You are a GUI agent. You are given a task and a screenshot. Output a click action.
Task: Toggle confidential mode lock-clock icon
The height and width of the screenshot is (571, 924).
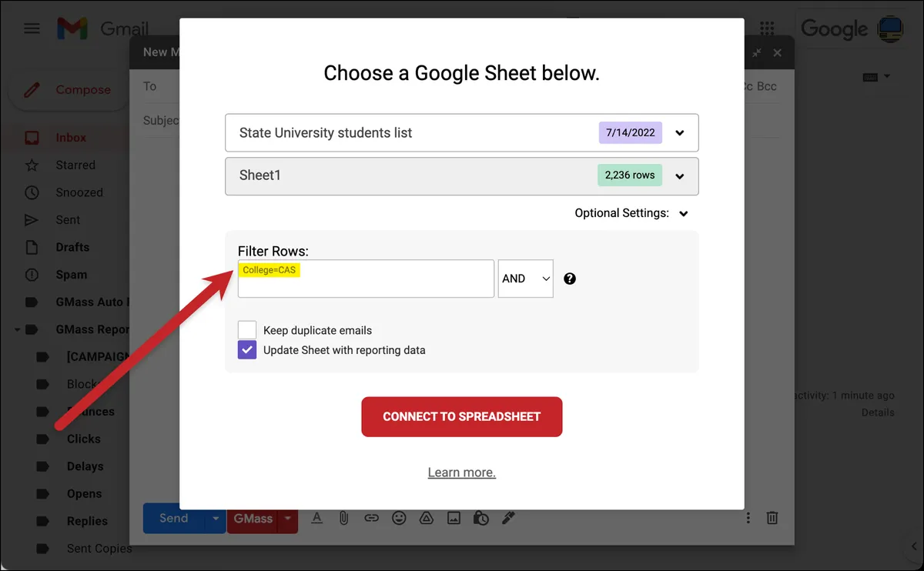pyautogui.click(x=480, y=518)
